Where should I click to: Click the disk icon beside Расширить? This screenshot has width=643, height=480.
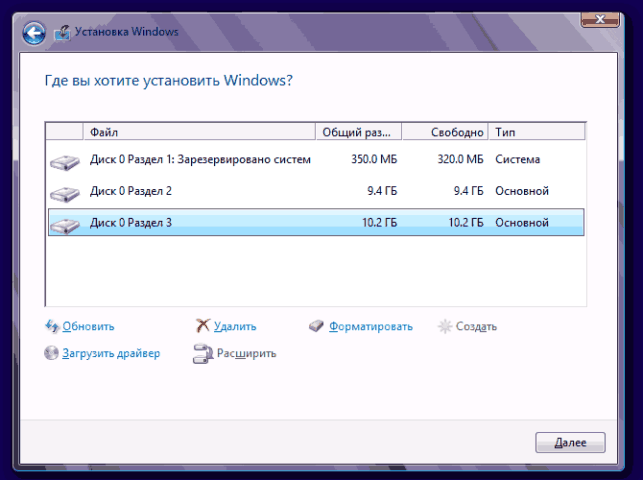(x=203, y=354)
